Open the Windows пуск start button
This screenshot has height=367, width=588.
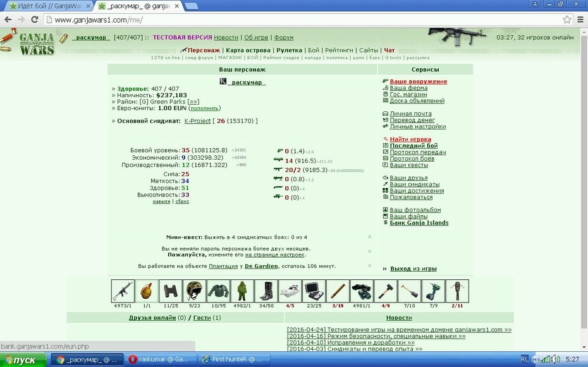23,360
